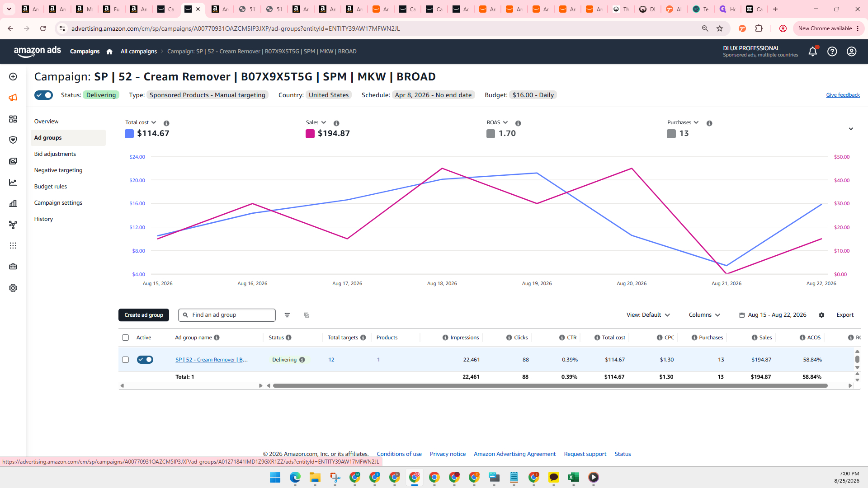Viewport: 868px width, 488px height.
Task: Click the Total targets value 12
Action: click(x=331, y=360)
